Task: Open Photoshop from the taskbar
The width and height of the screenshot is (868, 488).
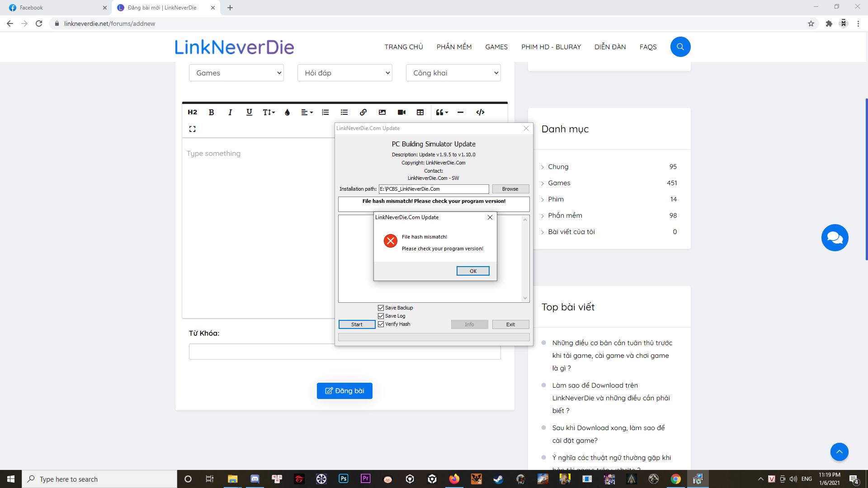Action: (343, 479)
